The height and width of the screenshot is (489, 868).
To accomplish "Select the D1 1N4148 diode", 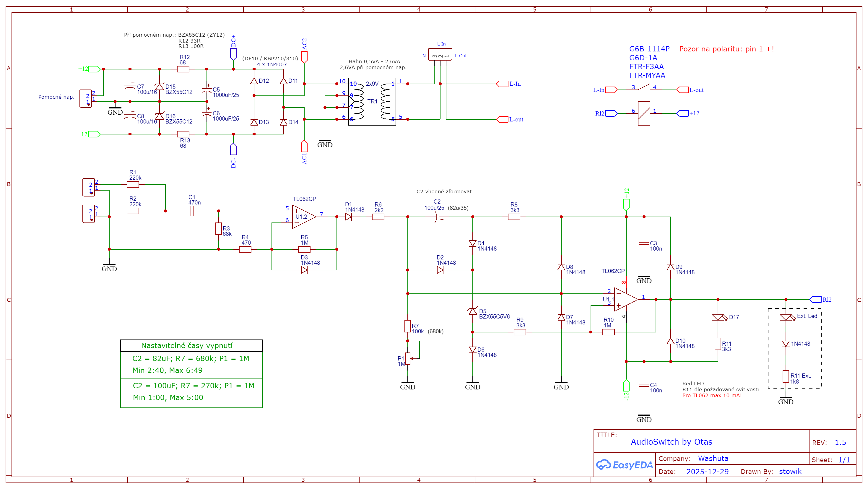I will click(x=348, y=217).
